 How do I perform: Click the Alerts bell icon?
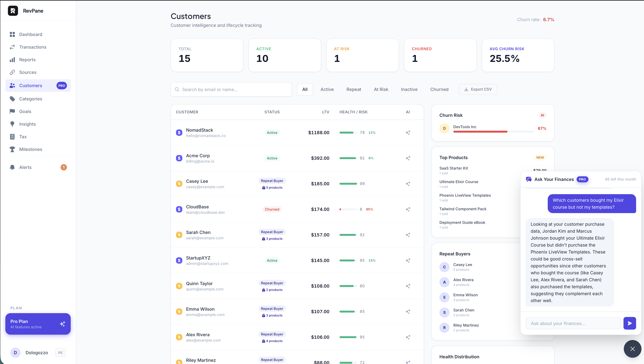point(12,167)
